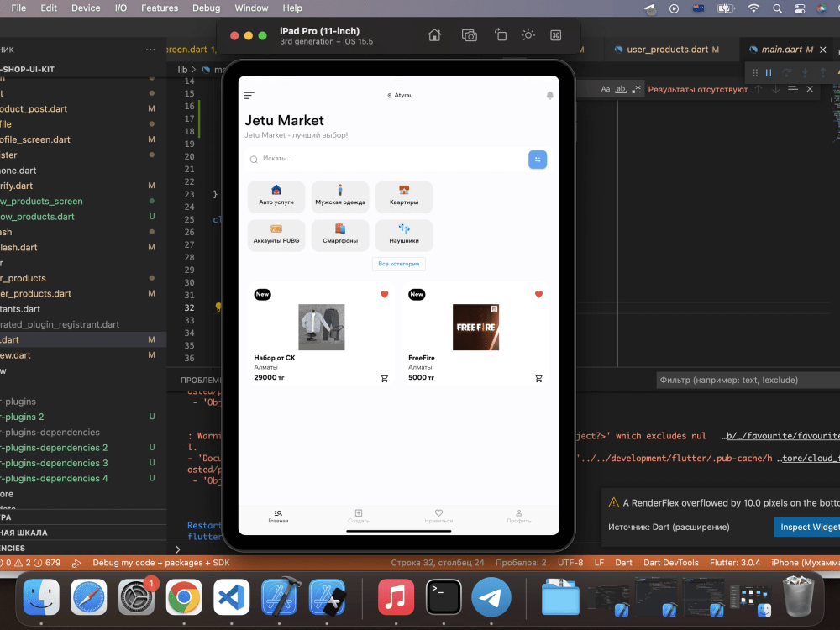The width and height of the screenshot is (840, 630).
Task: Toggle match case in find widget
Action: pyautogui.click(x=605, y=89)
